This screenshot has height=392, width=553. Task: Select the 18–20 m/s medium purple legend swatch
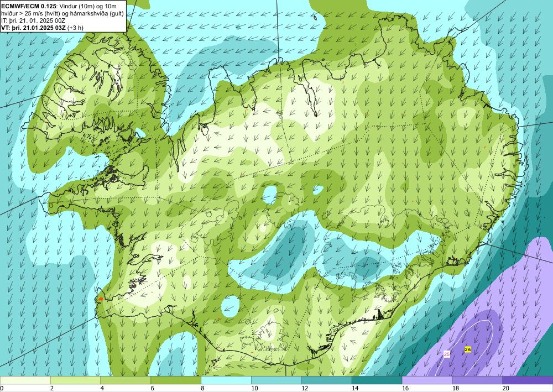coord(478,380)
